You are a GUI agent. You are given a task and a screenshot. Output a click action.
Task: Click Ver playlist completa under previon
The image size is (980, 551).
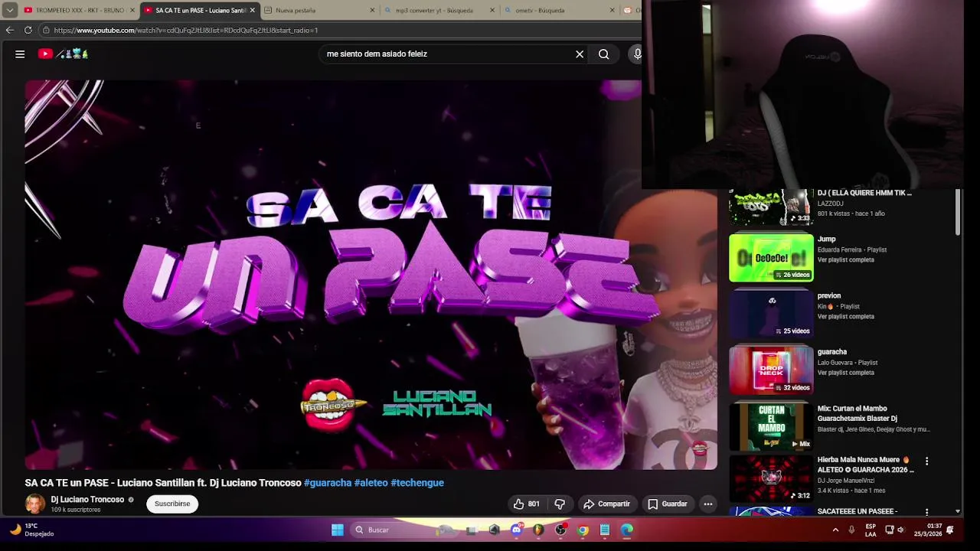point(845,317)
